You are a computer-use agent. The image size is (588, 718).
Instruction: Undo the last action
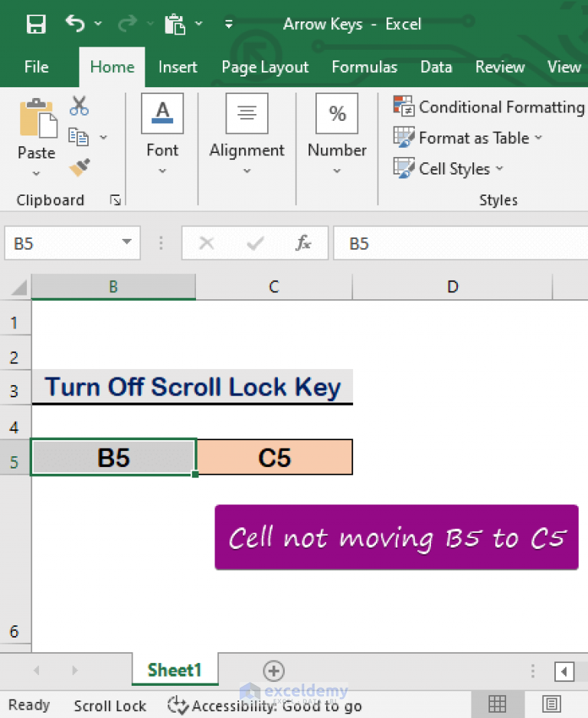[x=75, y=23]
